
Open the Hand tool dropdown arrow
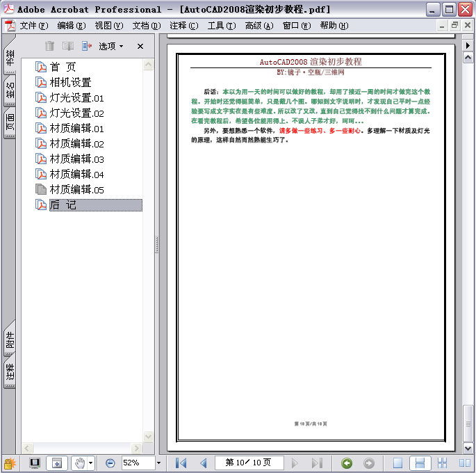[91, 463]
